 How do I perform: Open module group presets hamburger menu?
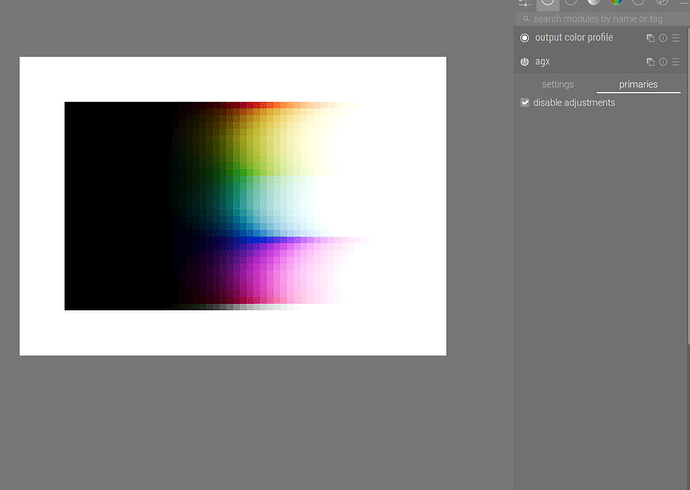tap(682, 3)
